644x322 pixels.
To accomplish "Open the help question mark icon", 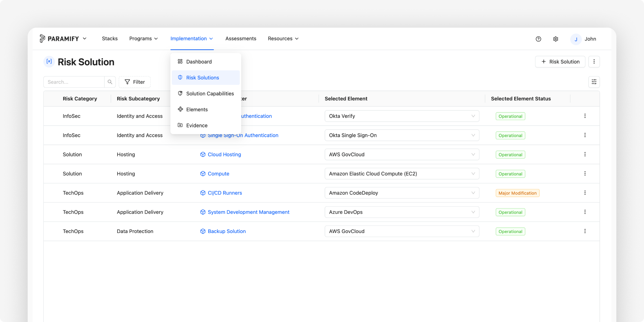I will coord(538,39).
